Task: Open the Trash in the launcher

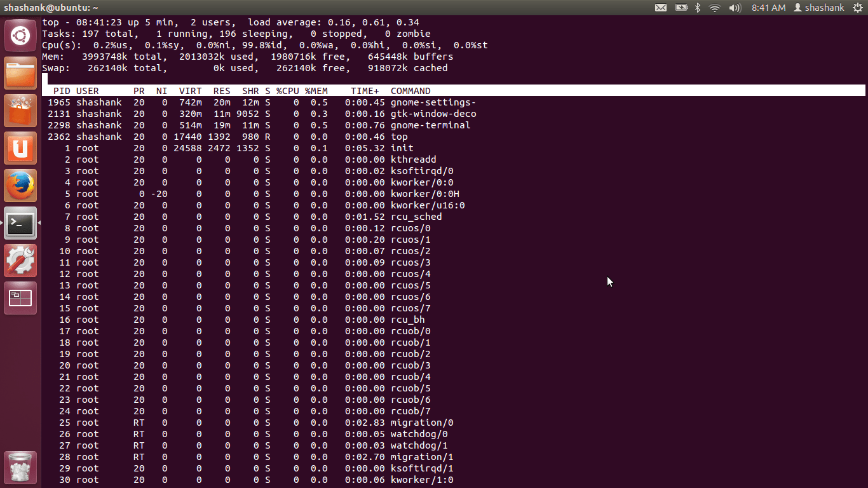Action: [x=20, y=467]
